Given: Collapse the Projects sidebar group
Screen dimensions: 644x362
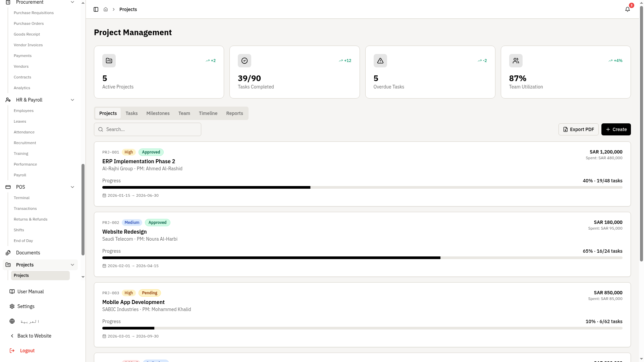Looking at the screenshot, I should 72,265.
